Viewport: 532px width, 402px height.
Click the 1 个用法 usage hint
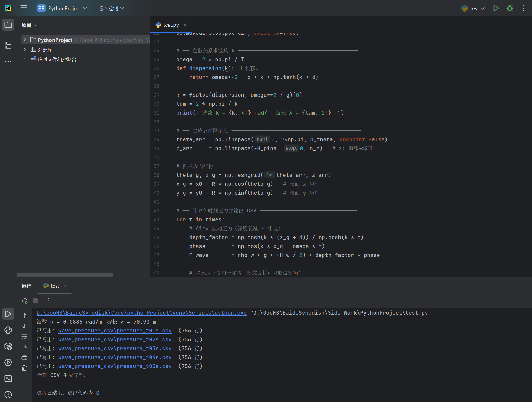tap(249, 68)
